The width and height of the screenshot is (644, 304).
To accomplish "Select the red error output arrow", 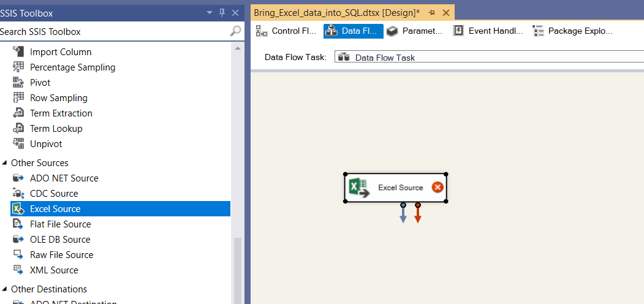I will (418, 215).
